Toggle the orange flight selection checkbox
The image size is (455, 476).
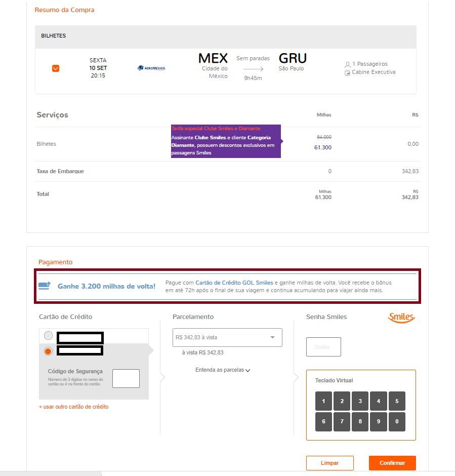56,68
